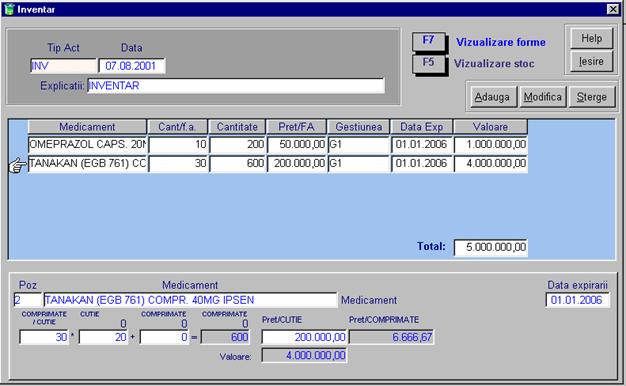The height and width of the screenshot is (386, 626).
Task: Click the Medicament field TANAKAN COMPR. 40MG IPSEN
Action: (x=190, y=300)
